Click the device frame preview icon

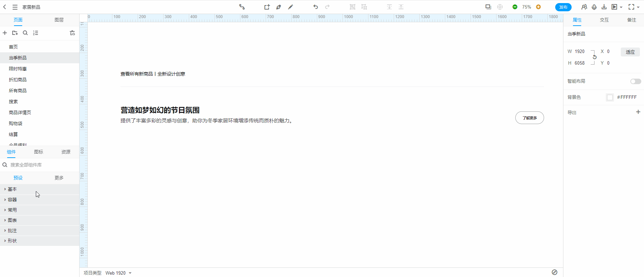coord(488,7)
